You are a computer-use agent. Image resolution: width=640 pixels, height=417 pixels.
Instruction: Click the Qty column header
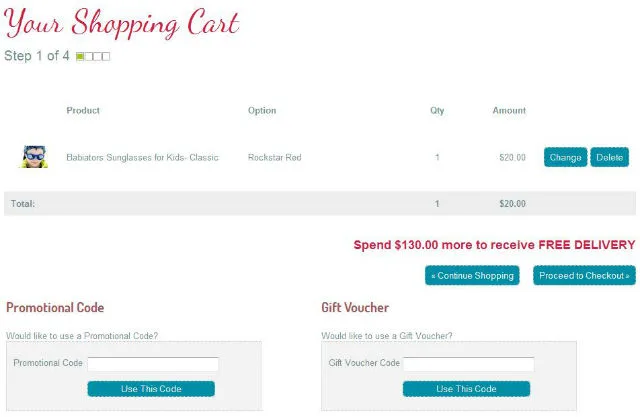coord(437,111)
